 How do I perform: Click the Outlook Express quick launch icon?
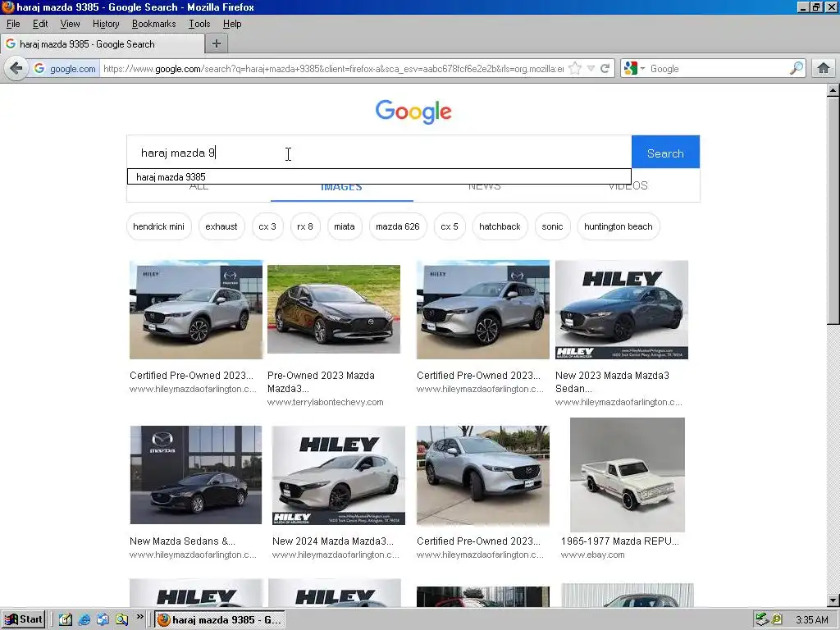click(x=103, y=620)
